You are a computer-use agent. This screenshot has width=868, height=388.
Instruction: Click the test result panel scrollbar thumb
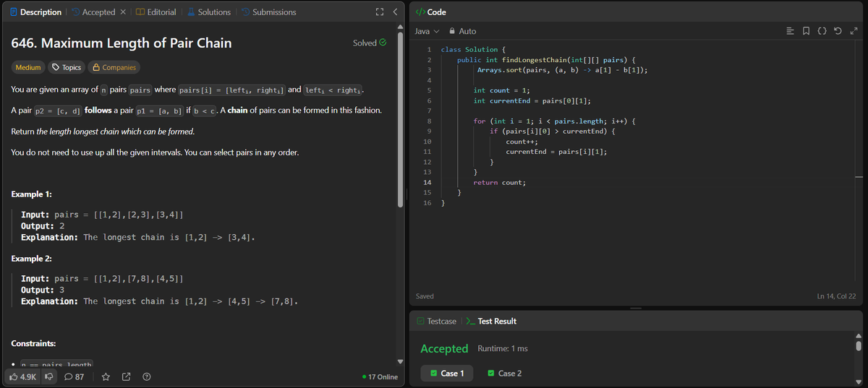[859, 345]
